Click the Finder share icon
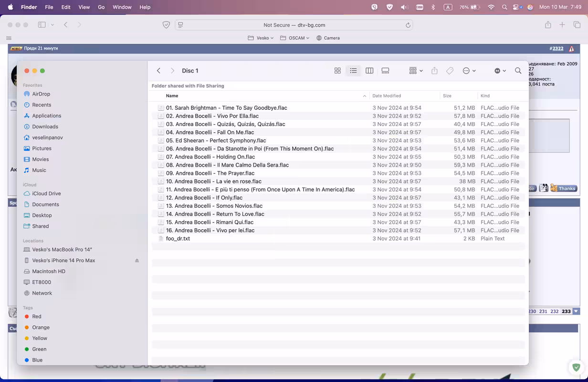This screenshot has width=588, height=382. (x=434, y=71)
